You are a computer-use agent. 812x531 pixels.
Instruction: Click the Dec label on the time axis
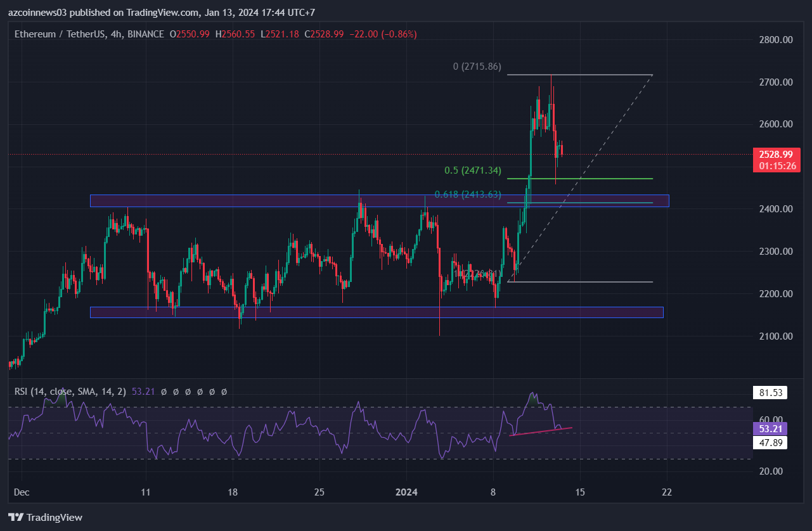point(22,492)
